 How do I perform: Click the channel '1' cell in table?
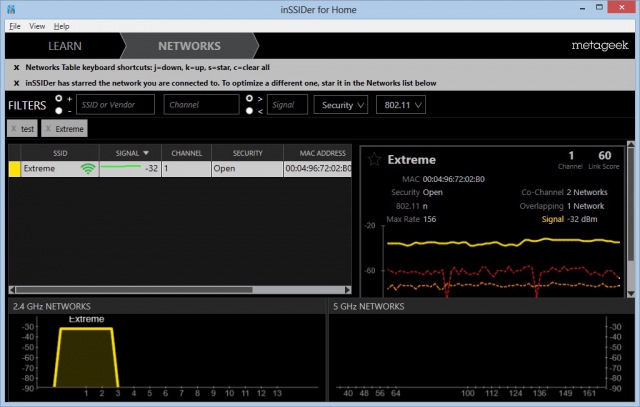(187, 169)
